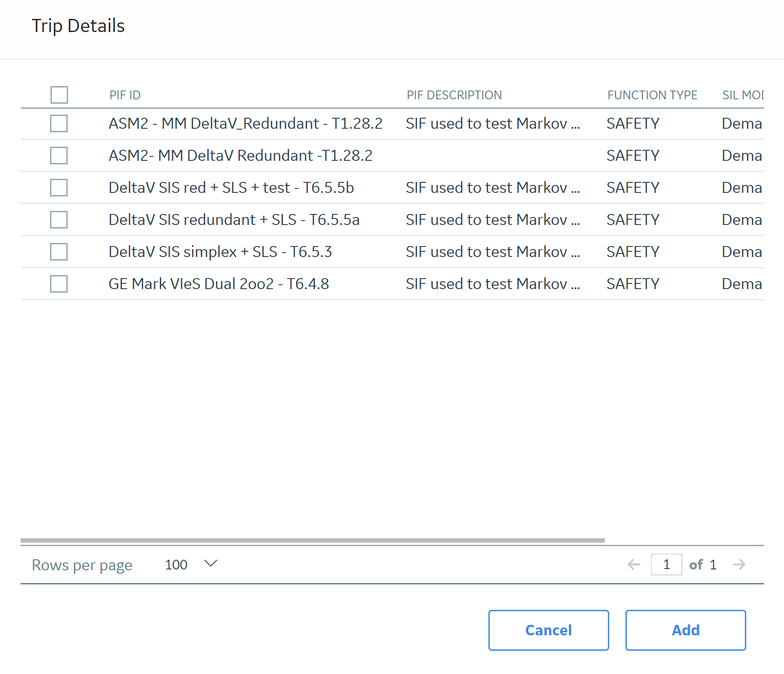
Task: Select the text 'GE Mark VIeS Dual 2oo2 - T6.4.8'
Action: 219,284
